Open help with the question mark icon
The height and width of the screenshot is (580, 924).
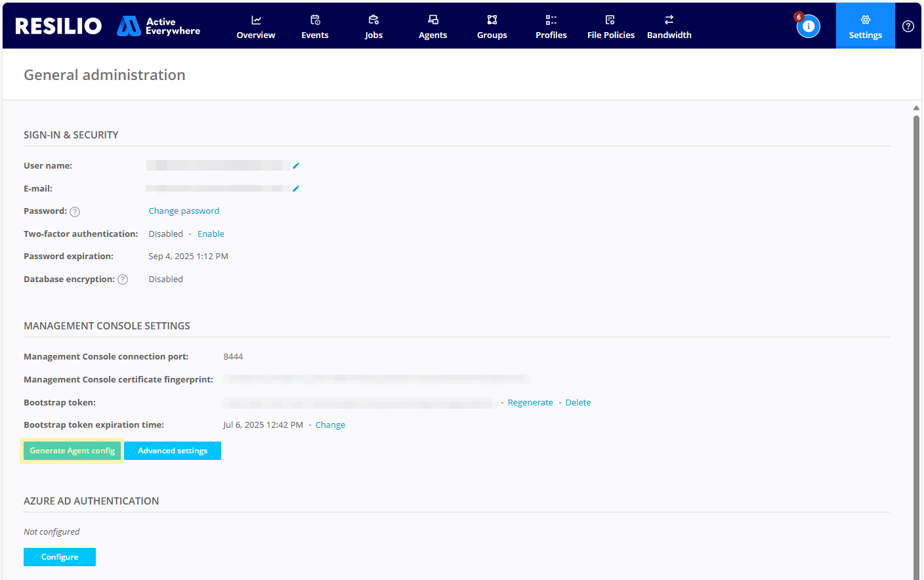click(x=908, y=26)
